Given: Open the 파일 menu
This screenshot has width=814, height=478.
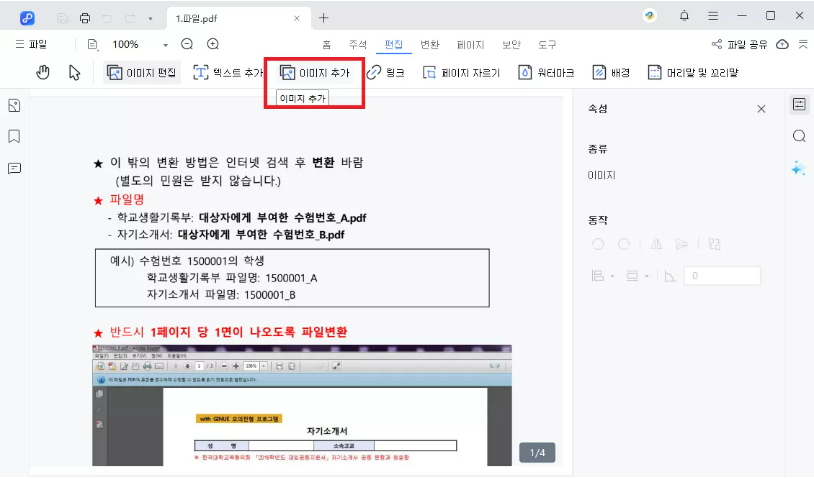Looking at the screenshot, I should 31,44.
